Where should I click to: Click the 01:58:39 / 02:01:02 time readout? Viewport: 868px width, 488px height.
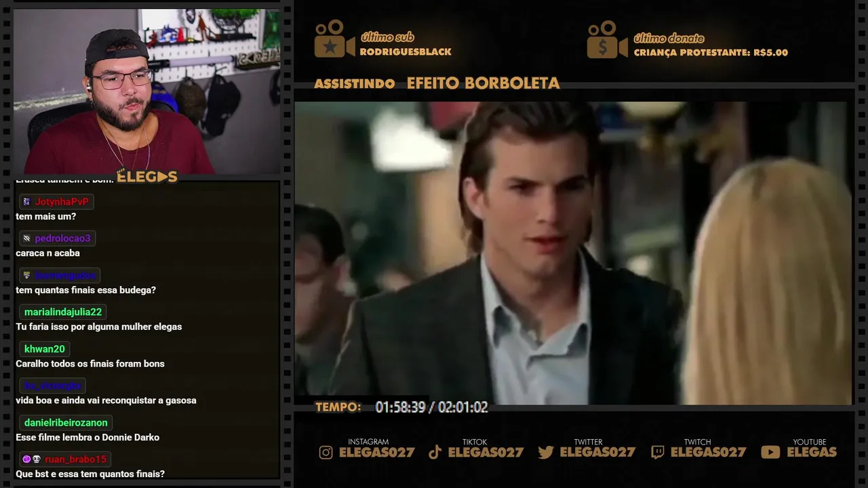click(x=431, y=407)
